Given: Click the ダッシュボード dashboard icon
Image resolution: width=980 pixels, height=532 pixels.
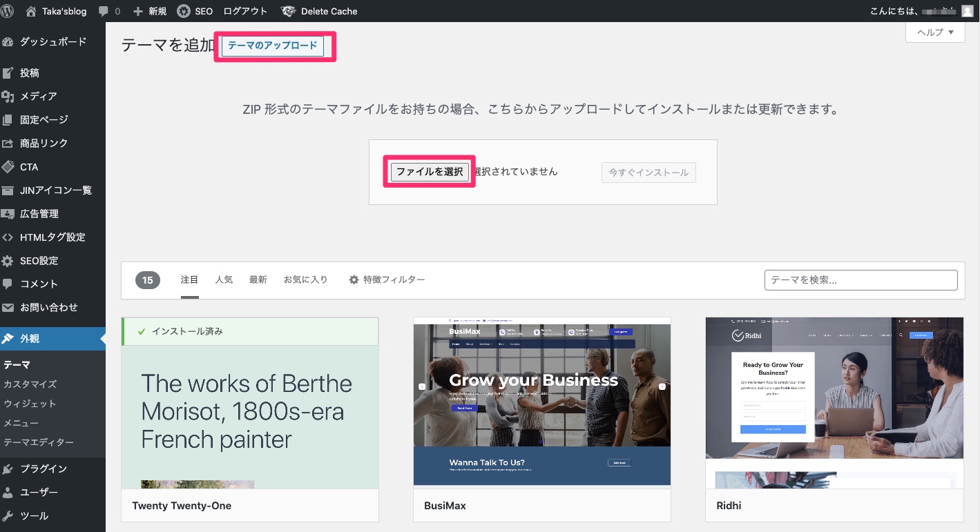Looking at the screenshot, I should pos(8,41).
